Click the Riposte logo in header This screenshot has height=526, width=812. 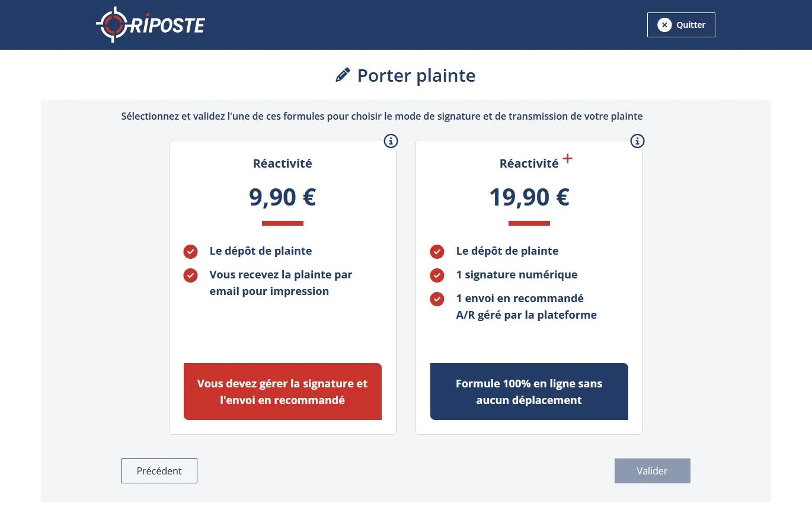click(151, 25)
